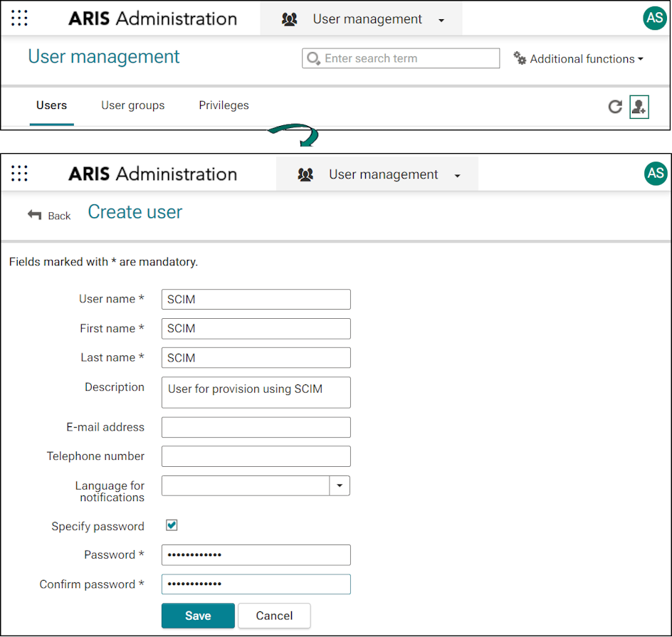The image size is (672, 637).
Task: Click the Last name input field
Action: click(256, 358)
